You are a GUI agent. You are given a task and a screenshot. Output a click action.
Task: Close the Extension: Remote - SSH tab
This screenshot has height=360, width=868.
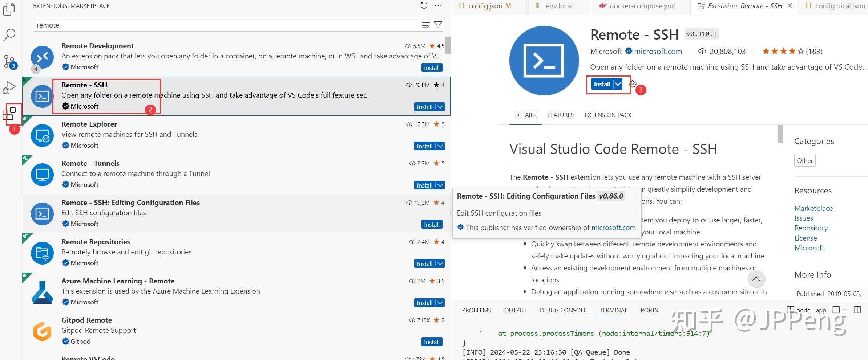[x=790, y=6]
